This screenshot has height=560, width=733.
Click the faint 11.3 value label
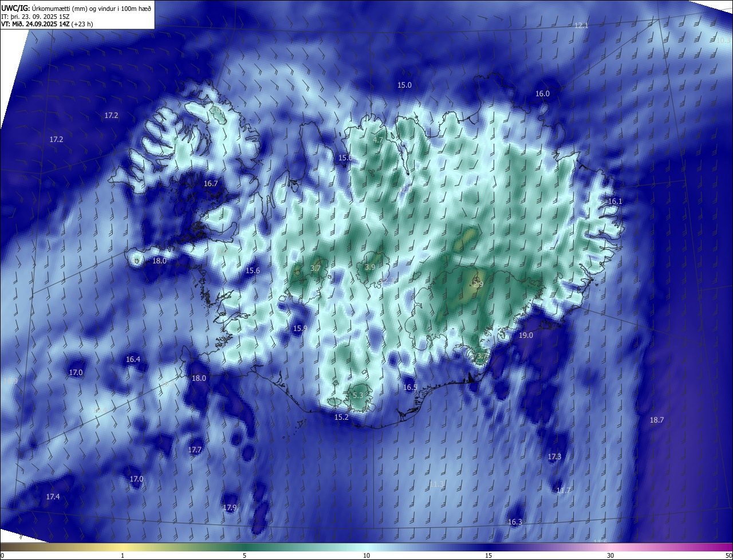(x=436, y=484)
